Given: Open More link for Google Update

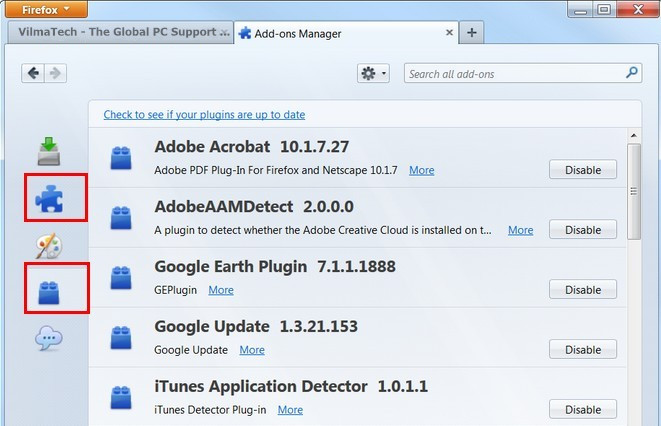Looking at the screenshot, I should [x=252, y=350].
